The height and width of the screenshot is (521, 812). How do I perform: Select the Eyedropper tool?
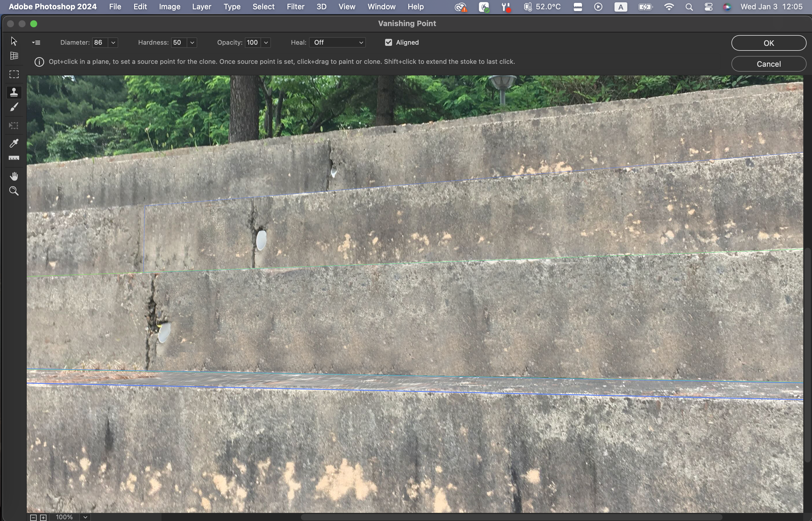click(14, 143)
